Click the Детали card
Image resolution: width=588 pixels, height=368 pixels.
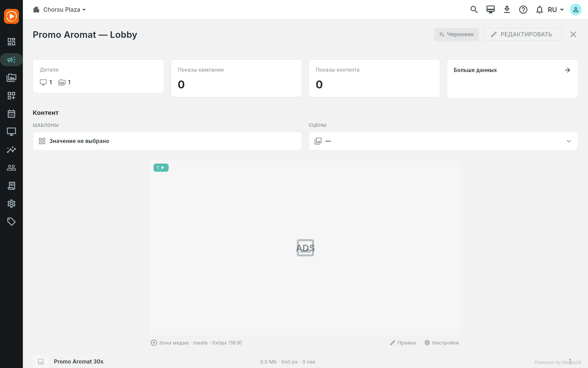[98, 76]
